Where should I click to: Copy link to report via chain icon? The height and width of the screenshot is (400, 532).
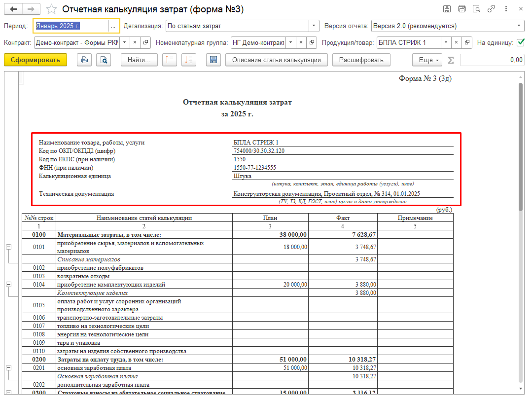(x=491, y=9)
